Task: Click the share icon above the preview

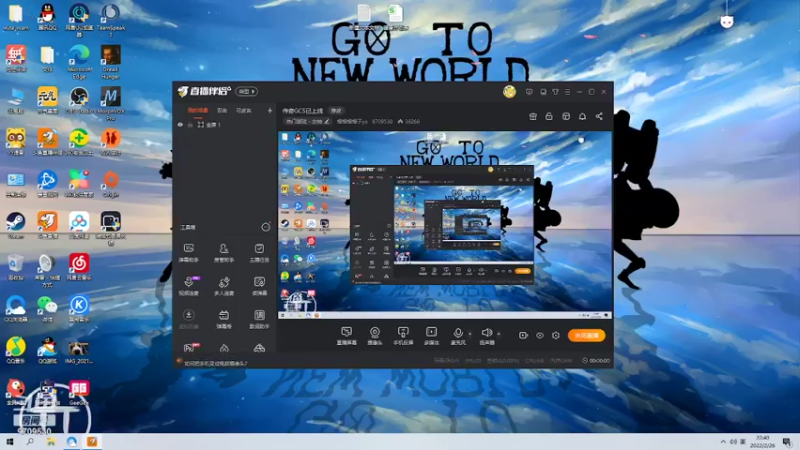Action: pyautogui.click(x=599, y=116)
